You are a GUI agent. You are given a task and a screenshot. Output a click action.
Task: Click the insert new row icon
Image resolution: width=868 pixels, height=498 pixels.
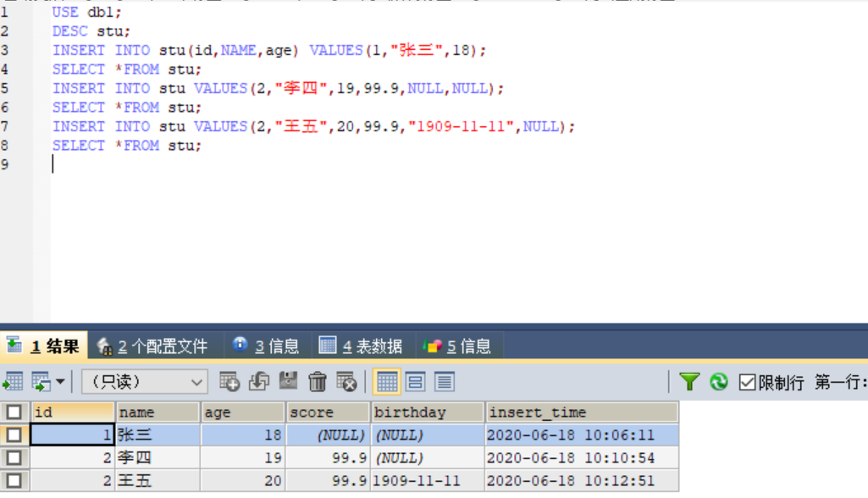point(229,382)
